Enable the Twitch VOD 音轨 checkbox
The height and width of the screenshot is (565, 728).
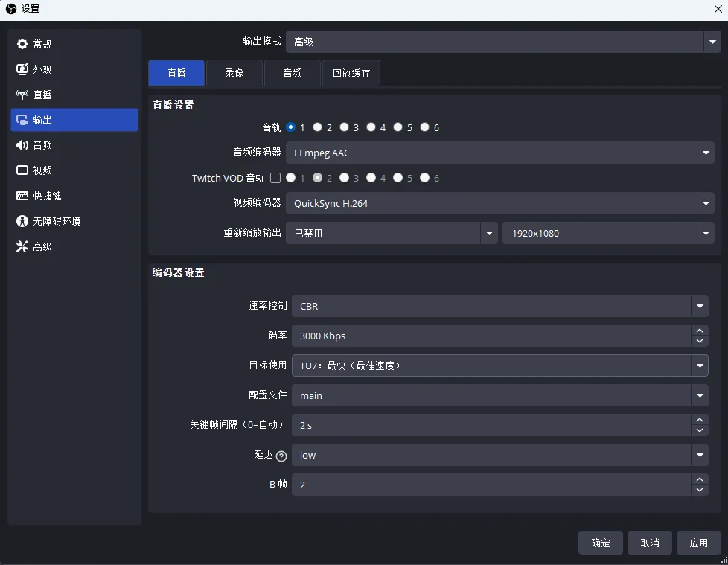(x=275, y=178)
